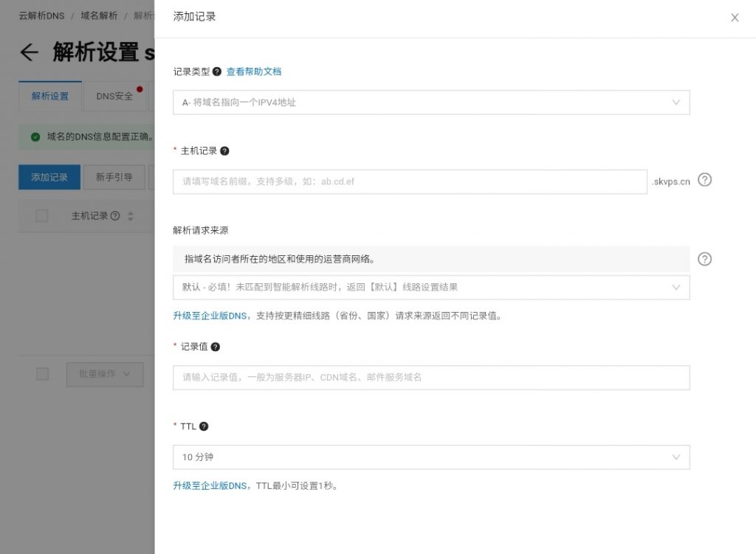Open the TTL dropdown showing 10 分钟
This screenshot has width=756, height=554.
click(431, 457)
